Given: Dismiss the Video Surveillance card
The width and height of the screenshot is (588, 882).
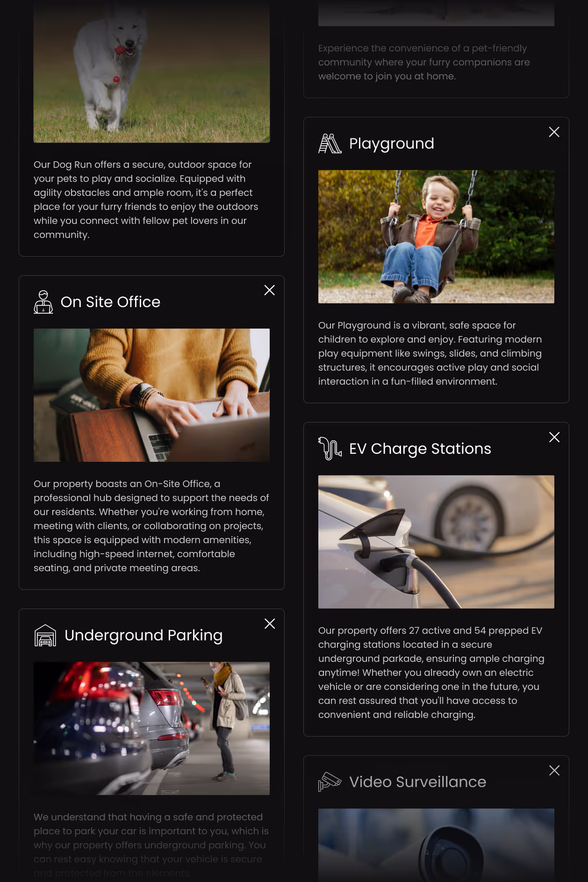Looking at the screenshot, I should click(x=554, y=770).
